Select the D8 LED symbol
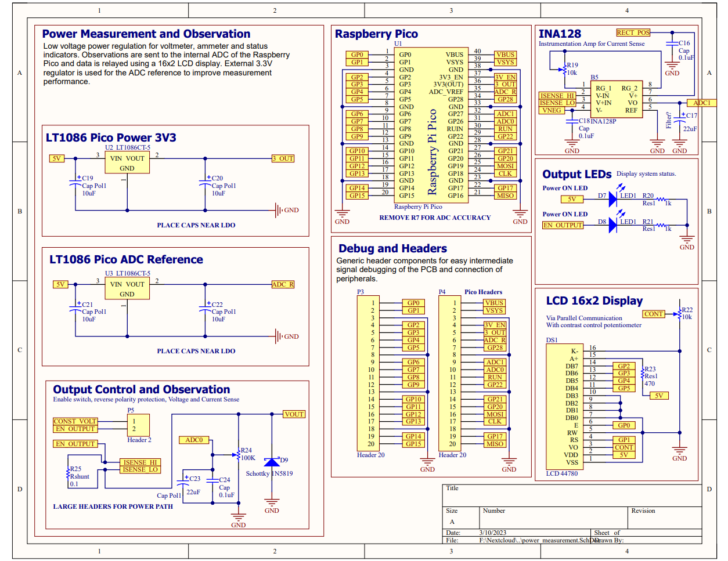The height and width of the screenshot is (561, 728). 612,225
